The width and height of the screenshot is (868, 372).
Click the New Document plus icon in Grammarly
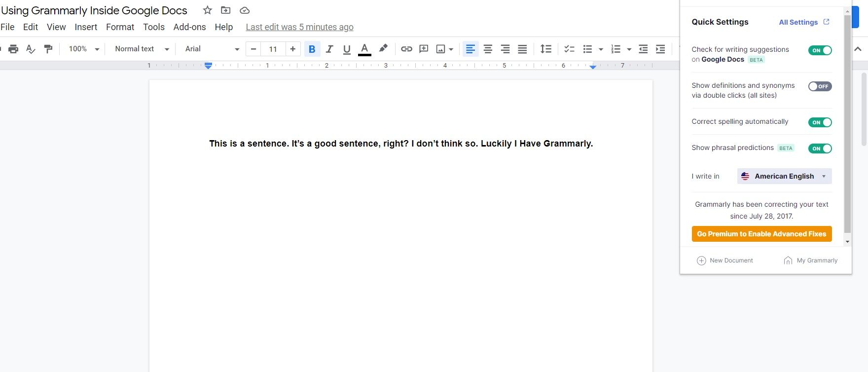tap(701, 260)
